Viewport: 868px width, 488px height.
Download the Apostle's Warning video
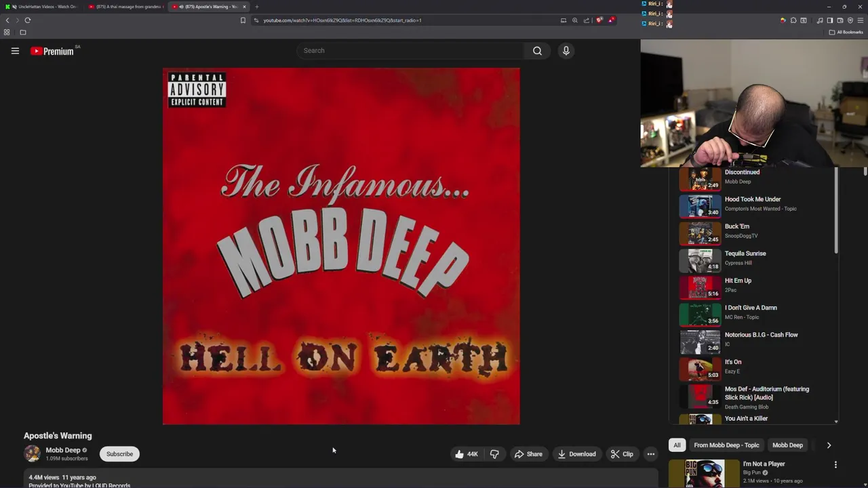576,454
